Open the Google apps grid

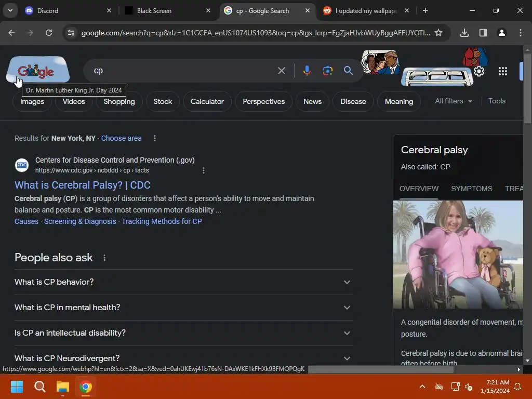(502, 71)
